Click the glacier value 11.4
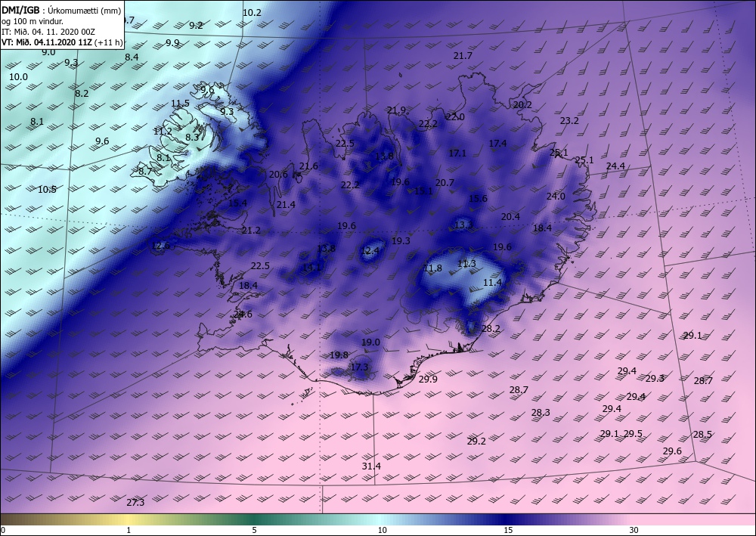756x536 pixels. [x=492, y=282]
